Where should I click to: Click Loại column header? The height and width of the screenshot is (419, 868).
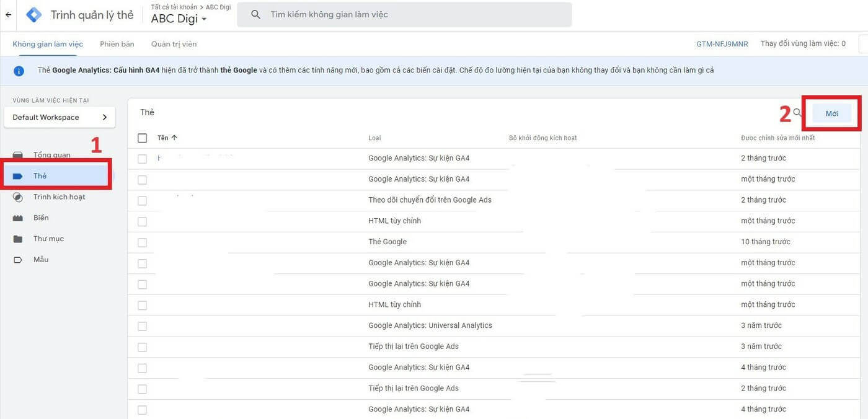pos(374,138)
